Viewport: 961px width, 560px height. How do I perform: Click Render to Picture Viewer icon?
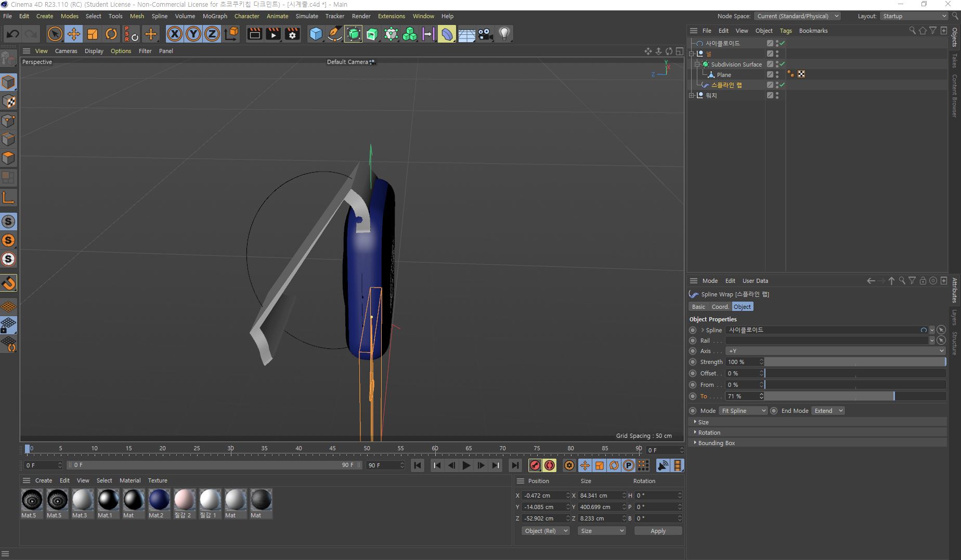(274, 34)
